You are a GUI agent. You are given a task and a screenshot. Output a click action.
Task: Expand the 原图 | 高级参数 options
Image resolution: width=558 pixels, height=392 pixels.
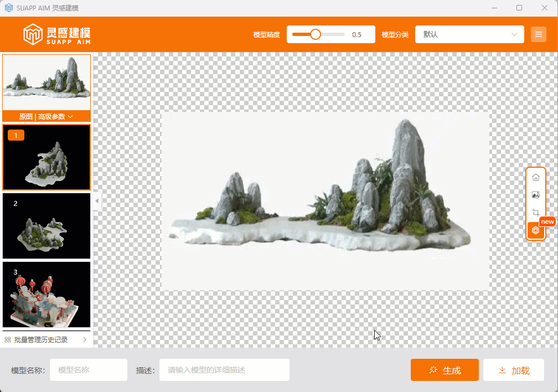click(46, 117)
